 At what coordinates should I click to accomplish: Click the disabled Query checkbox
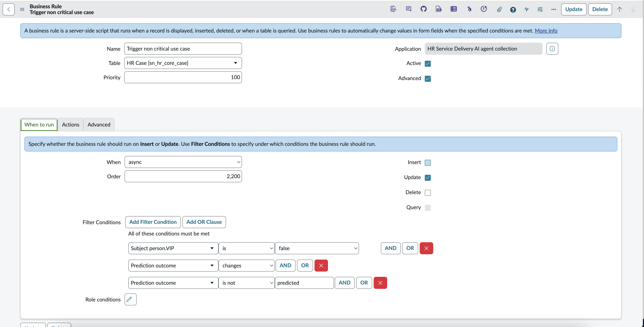point(428,207)
